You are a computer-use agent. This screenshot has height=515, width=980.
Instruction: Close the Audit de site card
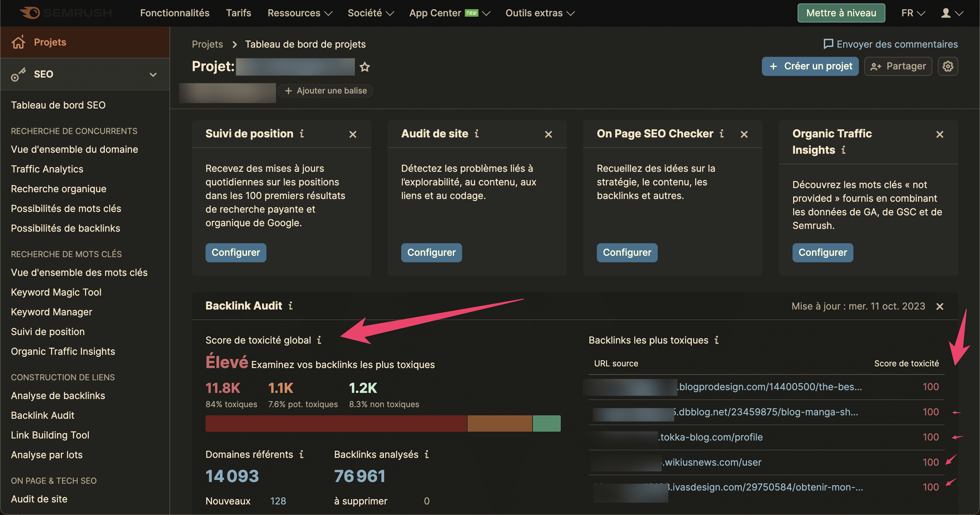coord(548,134)
